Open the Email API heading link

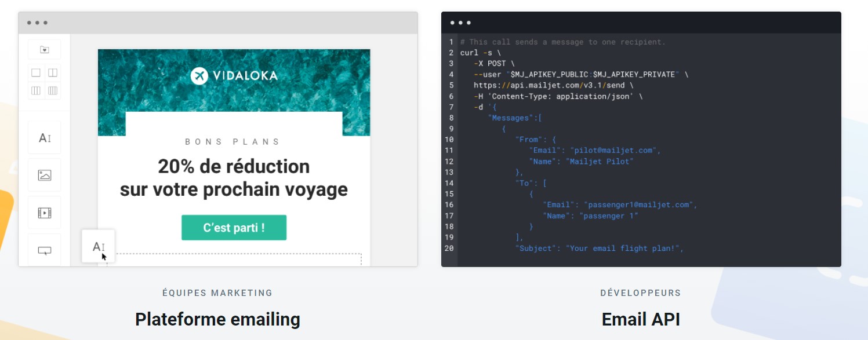[x=641, y=319]
